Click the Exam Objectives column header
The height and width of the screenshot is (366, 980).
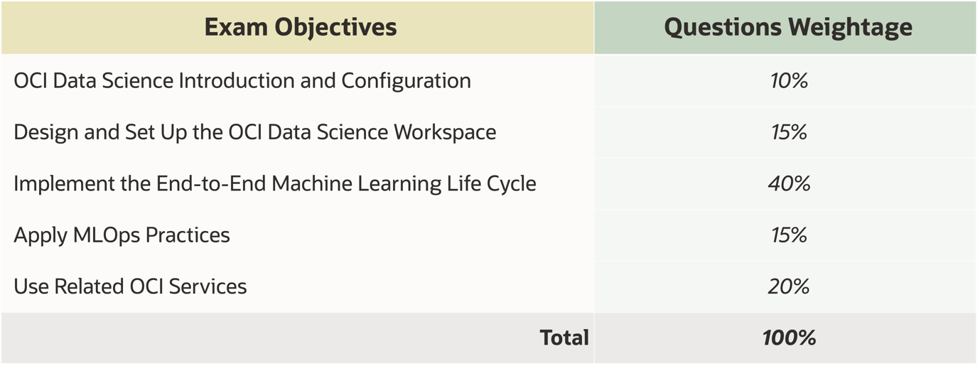(x=300, y=27)
